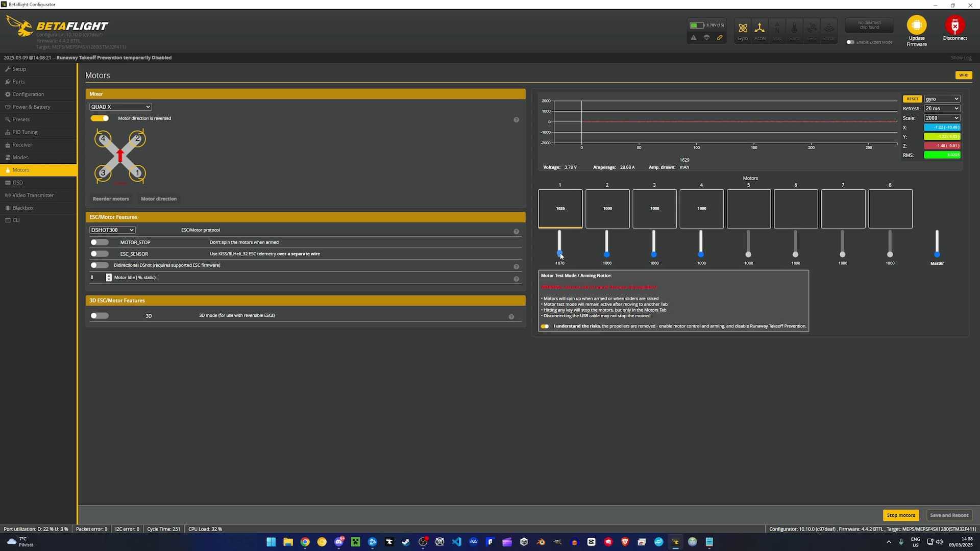This screenshot has width=980, height=551.
Task: Open the Blackbox tab
Action: point(38,208)
